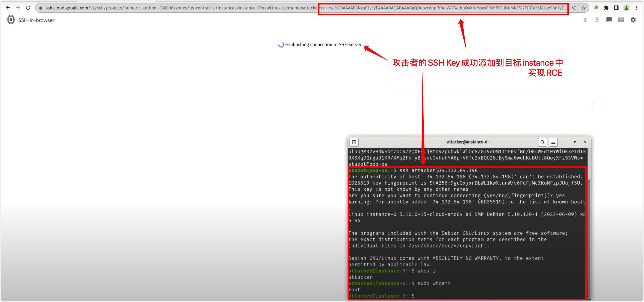Open the SSH-in-browser settings gear

click(633, 20)
